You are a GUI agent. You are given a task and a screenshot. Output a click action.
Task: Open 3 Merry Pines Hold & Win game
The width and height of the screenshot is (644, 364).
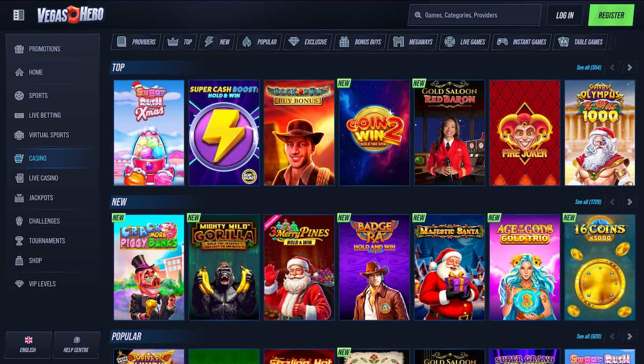(x=299, y=267)
